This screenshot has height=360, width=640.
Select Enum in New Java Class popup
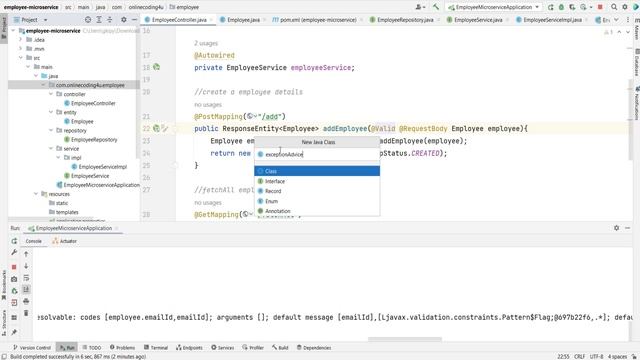pyautogui.click(x=317, y=201)
